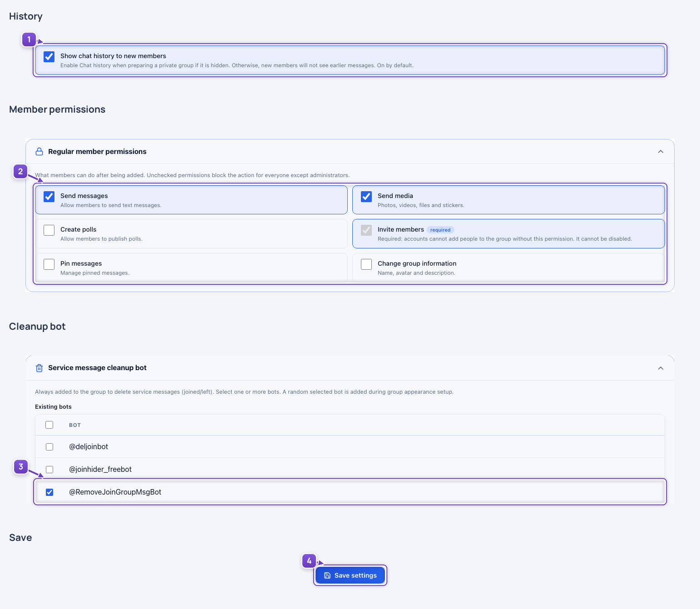This screenshot has width=700, height=609.
Task: Click the Service message cleanup bot title
Action: 97,368
